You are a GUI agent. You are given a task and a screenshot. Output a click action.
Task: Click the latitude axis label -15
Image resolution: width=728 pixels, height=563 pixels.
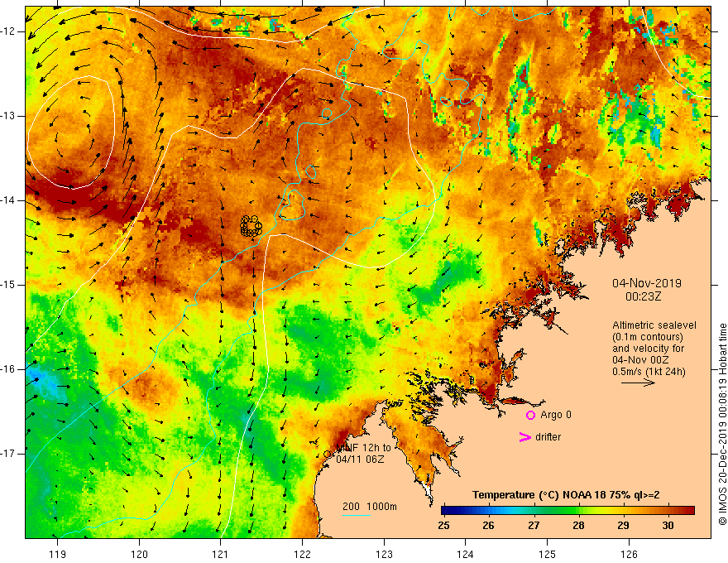9,285
